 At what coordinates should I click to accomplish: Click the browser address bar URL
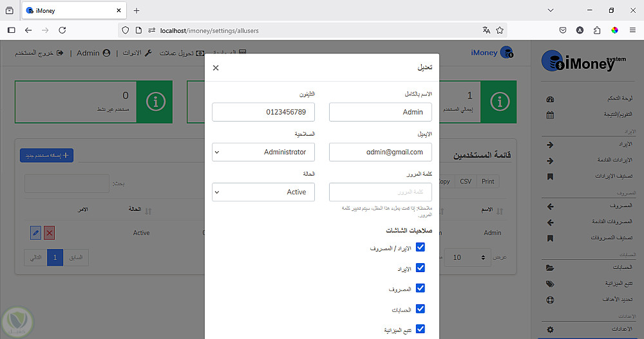[209, 30]
